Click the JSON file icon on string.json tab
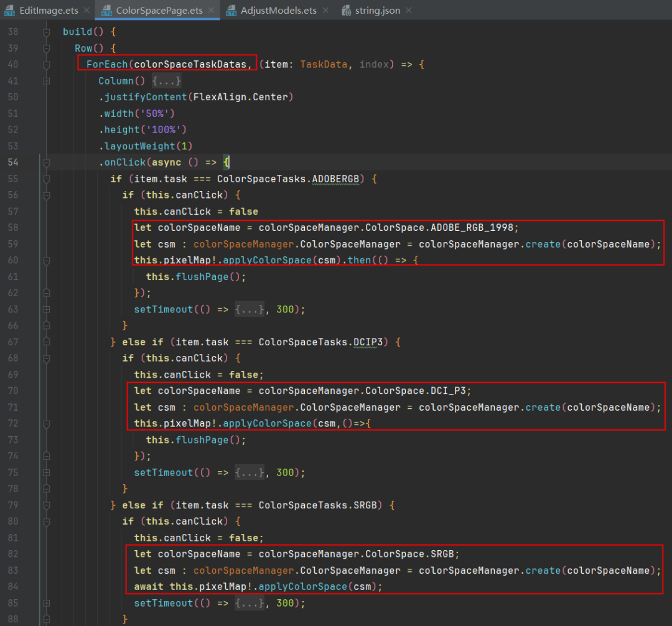Image resolution: width=672 pixels, height=626 pixels. pos(347,11)
